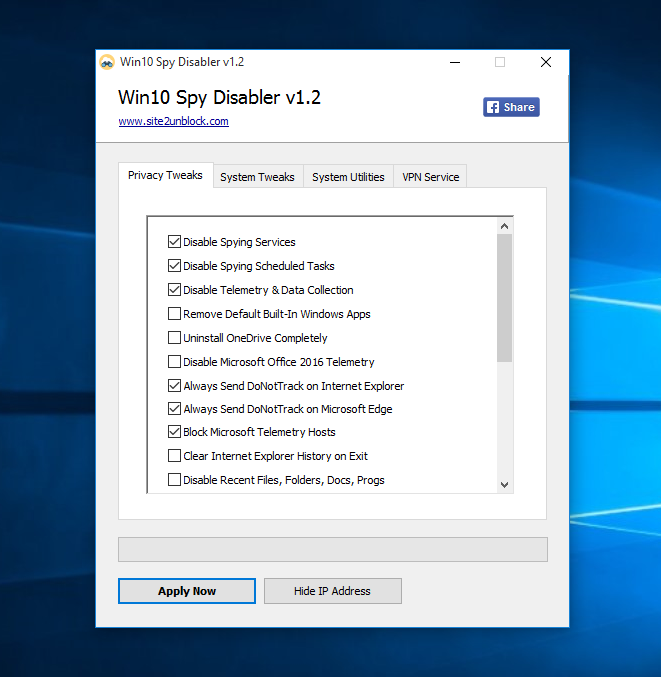Go to the VPN Service tab
Viewport: 661px width, 677px height.
pos(430,177)
